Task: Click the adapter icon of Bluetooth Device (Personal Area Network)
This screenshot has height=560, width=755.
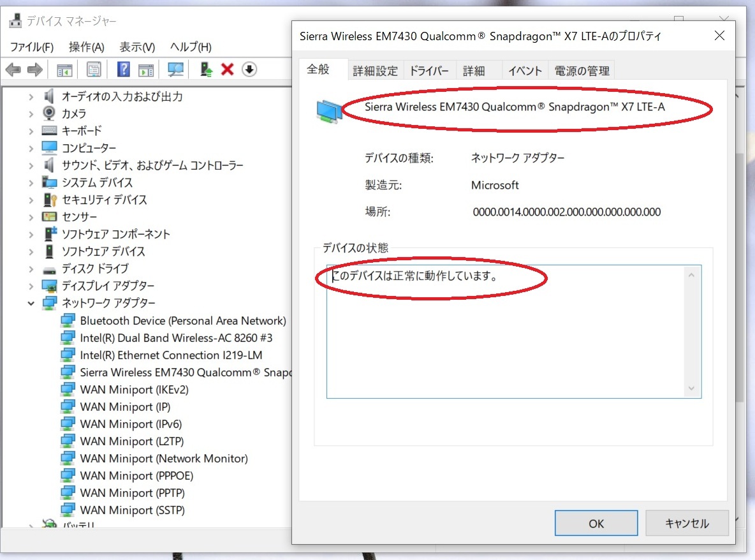Action: [68, 320]
